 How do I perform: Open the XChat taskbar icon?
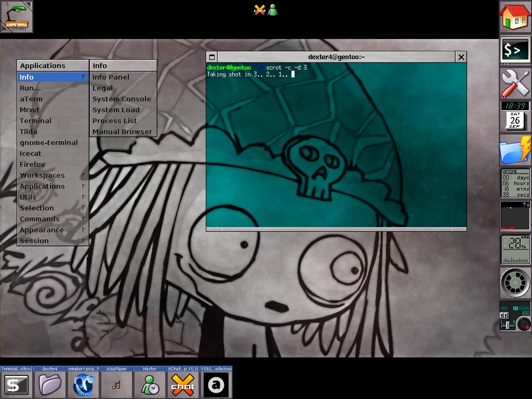point(183,385)
